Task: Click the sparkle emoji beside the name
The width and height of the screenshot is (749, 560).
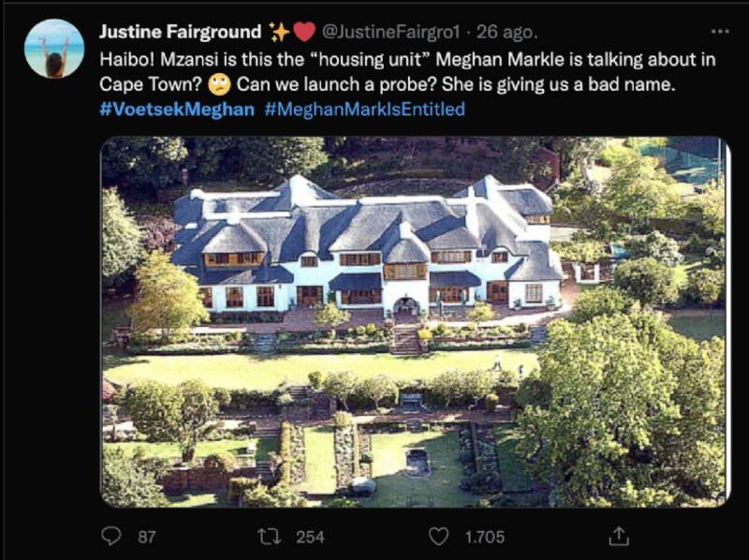Action: [279, 32]
